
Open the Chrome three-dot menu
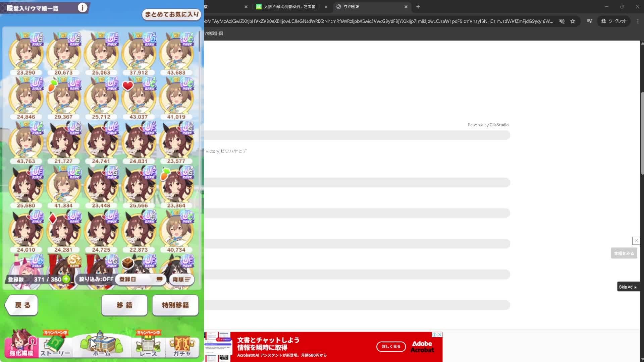[x=638, y=21]
